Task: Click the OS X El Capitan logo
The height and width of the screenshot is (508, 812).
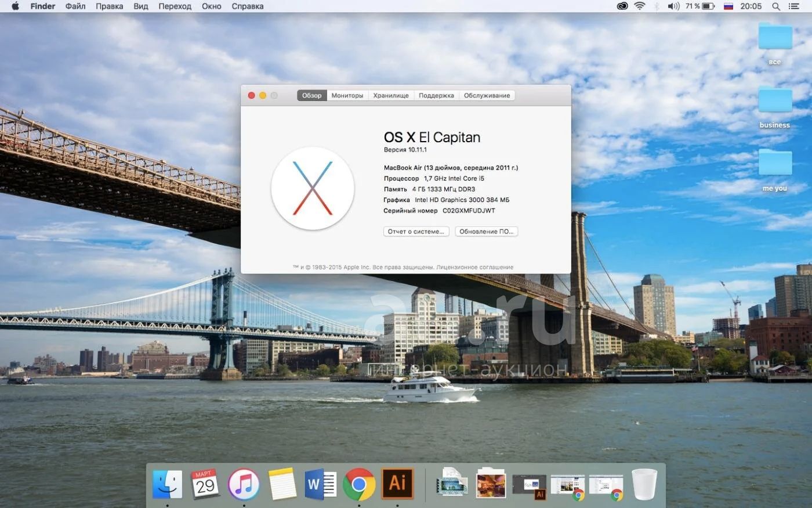Action: click(x=313, y=188)
